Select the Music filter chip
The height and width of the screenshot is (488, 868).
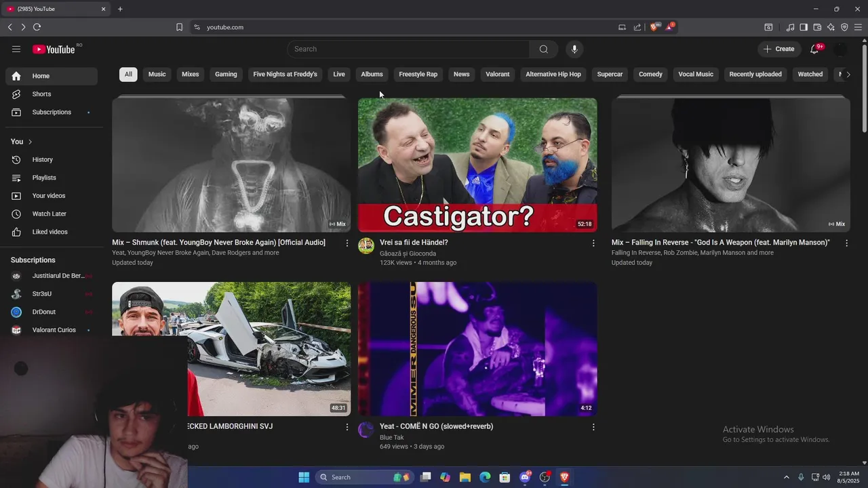[157, 75]
